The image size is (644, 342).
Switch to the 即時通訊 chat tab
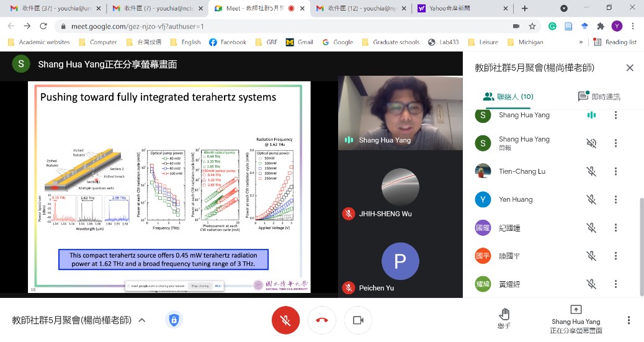599,96
